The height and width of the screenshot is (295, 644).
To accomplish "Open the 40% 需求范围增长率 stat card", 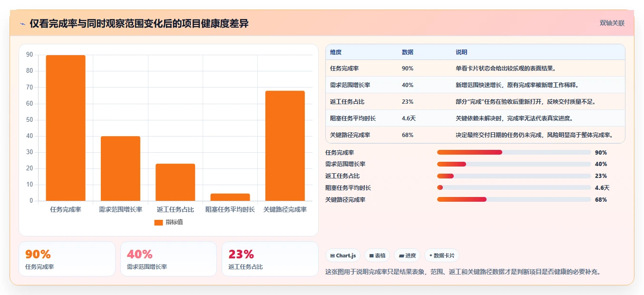I will 168,259.
